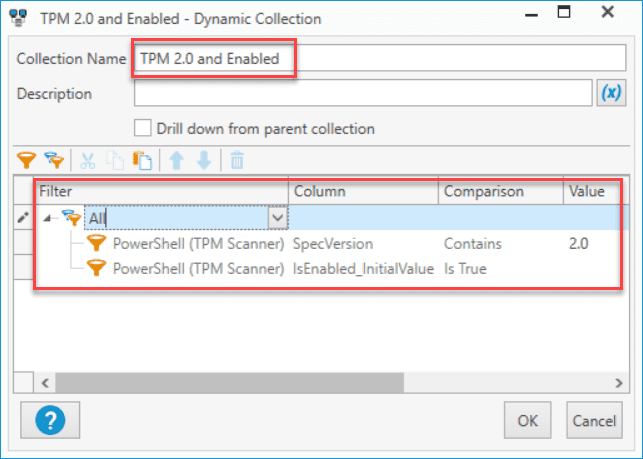Delete the selected filter with the trash icon
Viewport: 643px width, 459px height.
[x=237, y=160]
